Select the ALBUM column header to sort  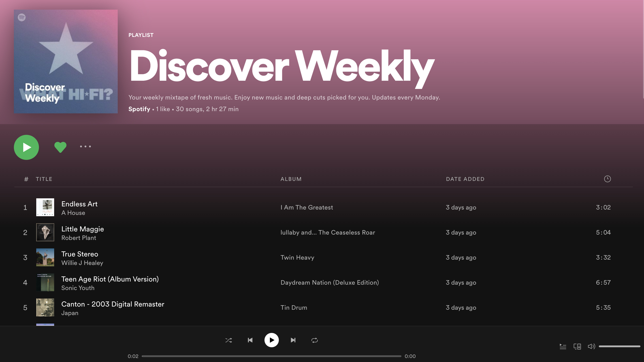tap(291, 179)
